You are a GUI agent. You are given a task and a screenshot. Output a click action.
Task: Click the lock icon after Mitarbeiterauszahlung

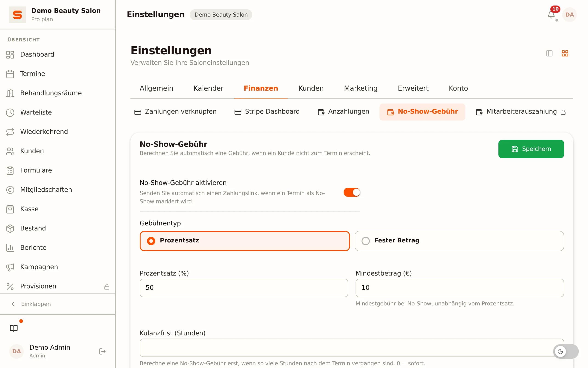[x=563, y=112]
